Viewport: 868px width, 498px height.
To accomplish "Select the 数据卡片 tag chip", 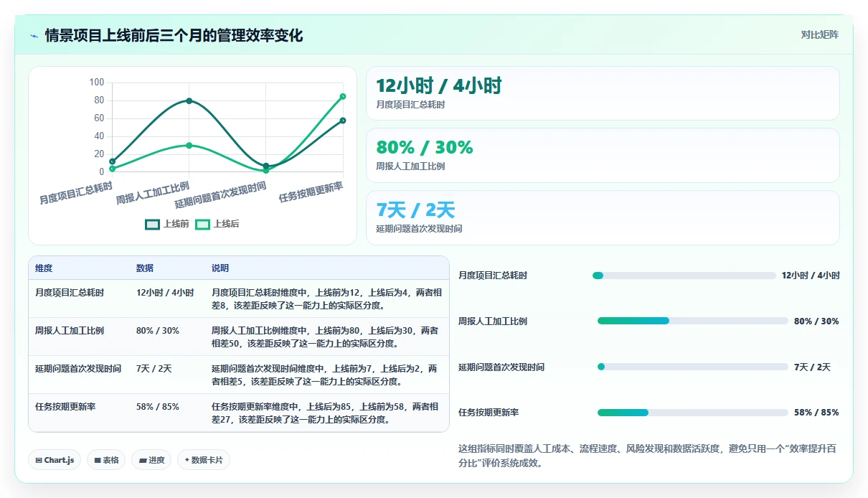I will pos(204,460).
